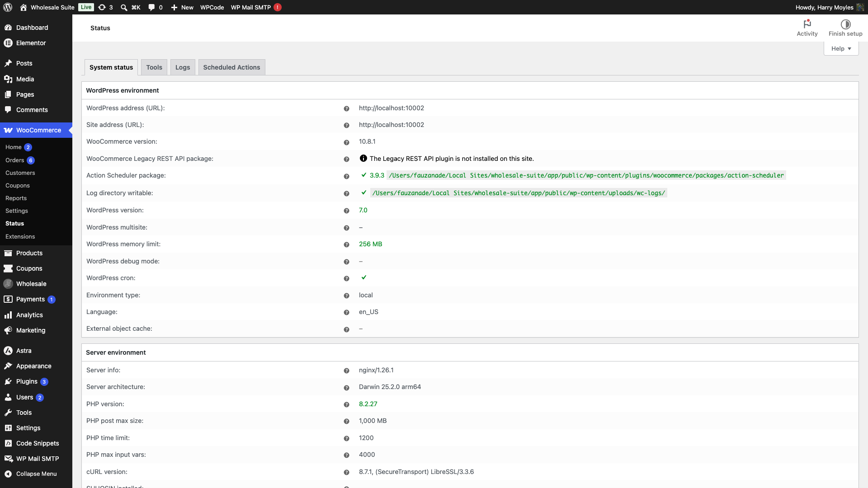The height and width of the screenshot is (488, 868).
Task: Open WPCode in the admin bar
Action: click(212, 7)
